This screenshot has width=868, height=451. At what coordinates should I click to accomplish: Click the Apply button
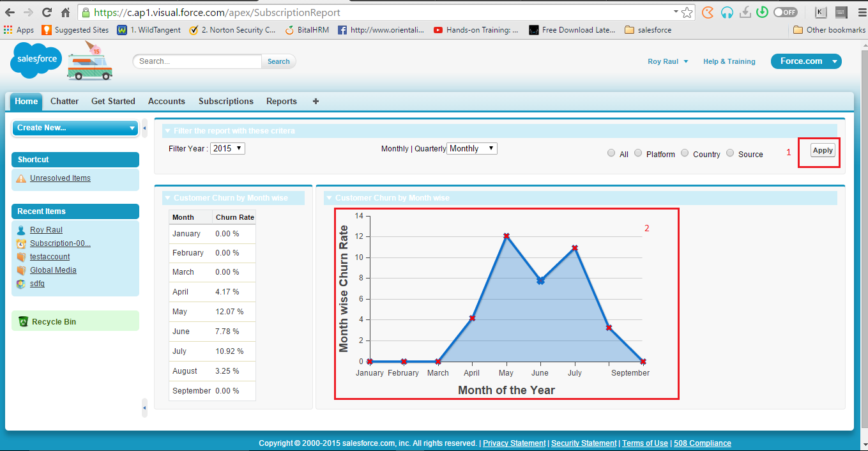(x=823, y=150)
